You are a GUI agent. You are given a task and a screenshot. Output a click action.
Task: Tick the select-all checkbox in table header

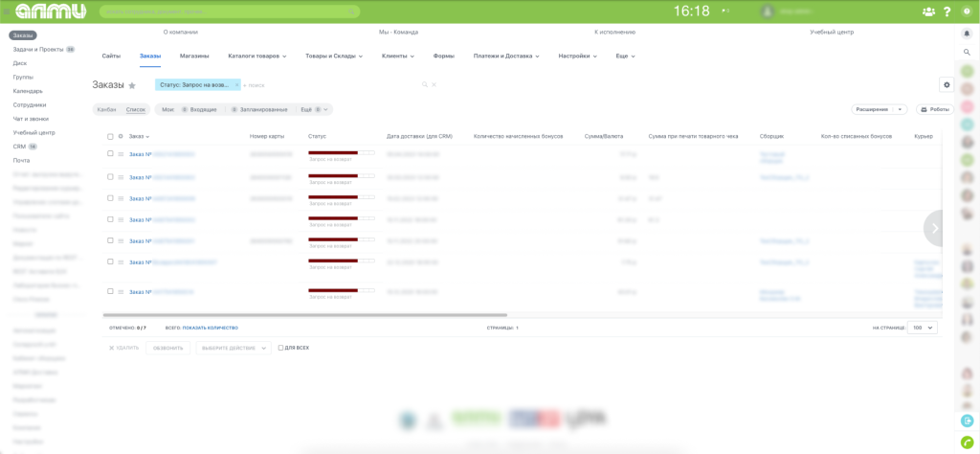(x=110, y=136)
